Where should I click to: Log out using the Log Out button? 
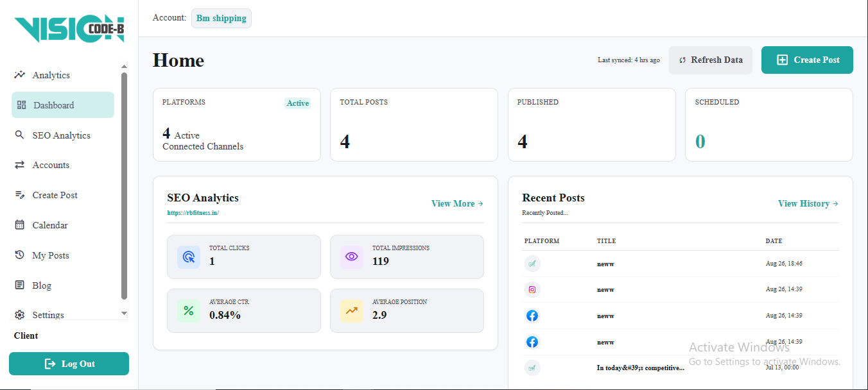click(69, 364)
